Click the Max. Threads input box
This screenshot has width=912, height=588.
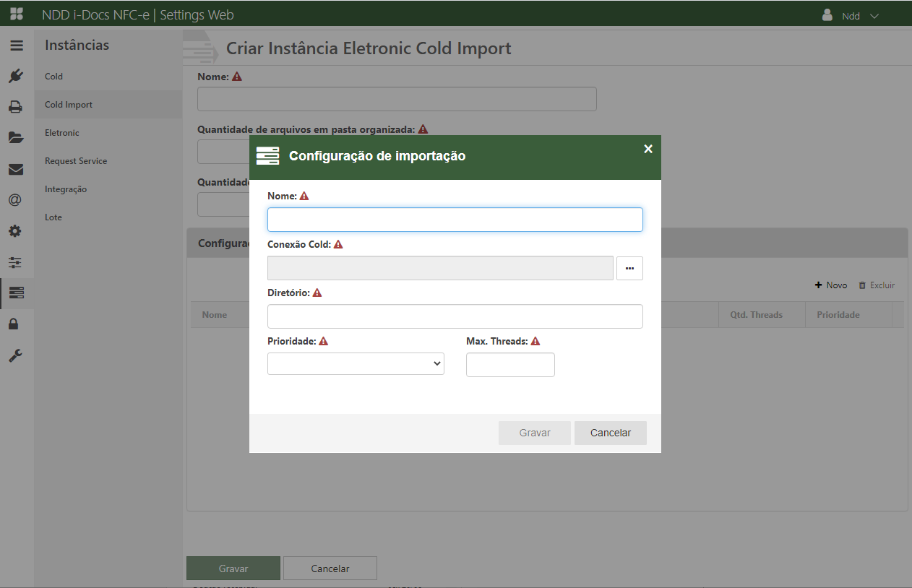point(510,365)
